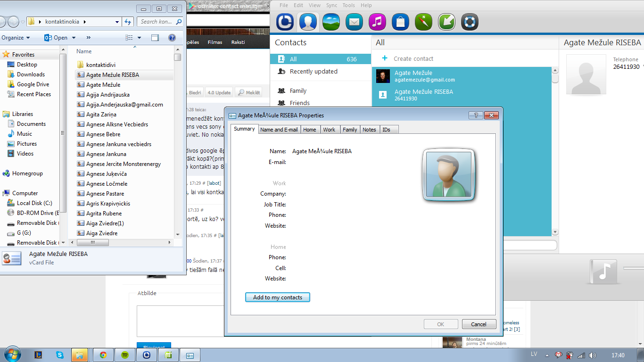This screenshot has height=362, width=644.
Task: Open the Messages envelope icon
Action: (354, 22)
